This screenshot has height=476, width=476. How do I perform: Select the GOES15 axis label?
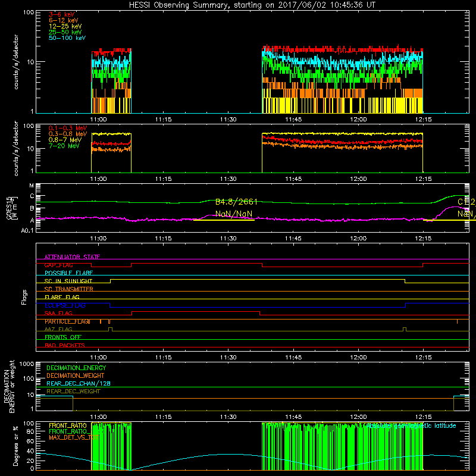(9, 208)
